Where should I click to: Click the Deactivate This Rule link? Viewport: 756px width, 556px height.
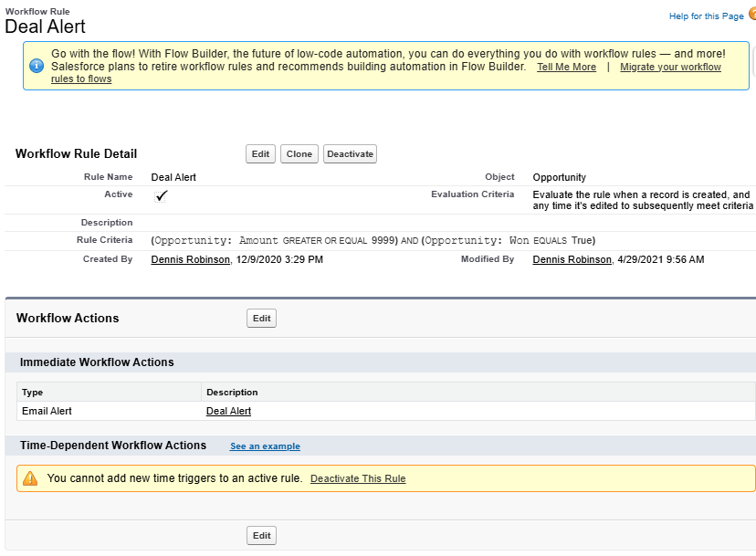pyautogui.click(x=357, y=477)
